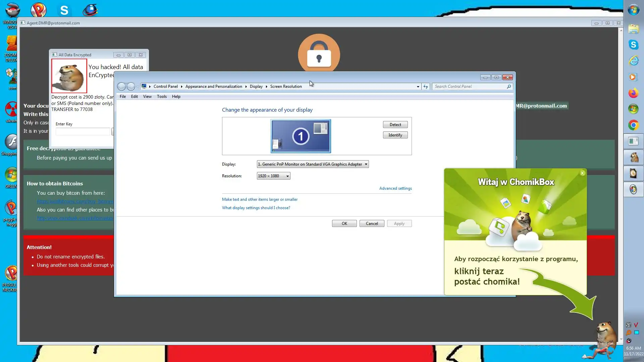The height and width of the screenshot is (362, 644).
Task: Click the Advanced settings link
Action: click(395, 188)
